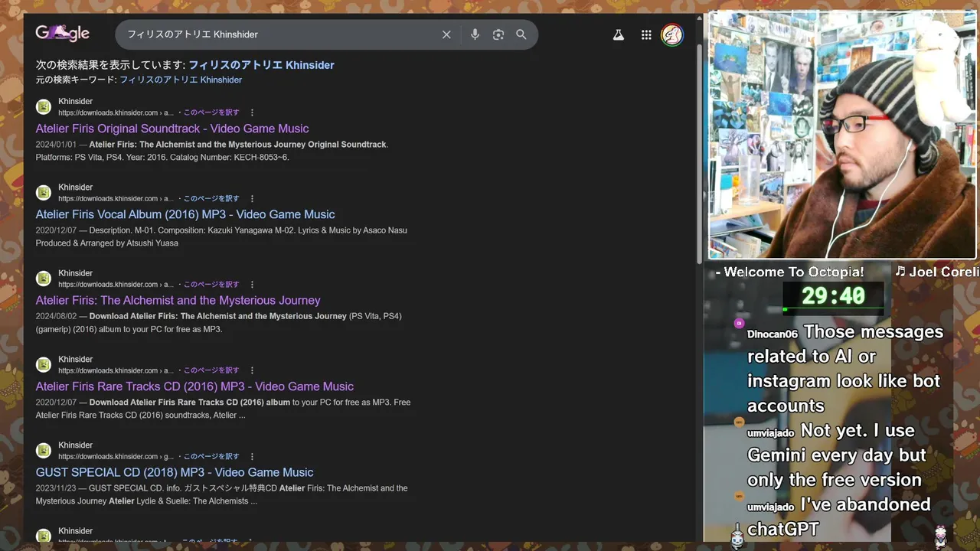Click Original Soundtrack result URL breadcrumb
Screen dimensions: 980x551
(x=116, y=112)
